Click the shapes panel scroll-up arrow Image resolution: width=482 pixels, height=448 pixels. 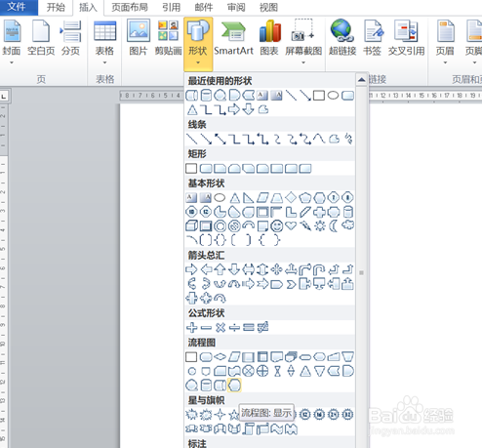point(361,80)
